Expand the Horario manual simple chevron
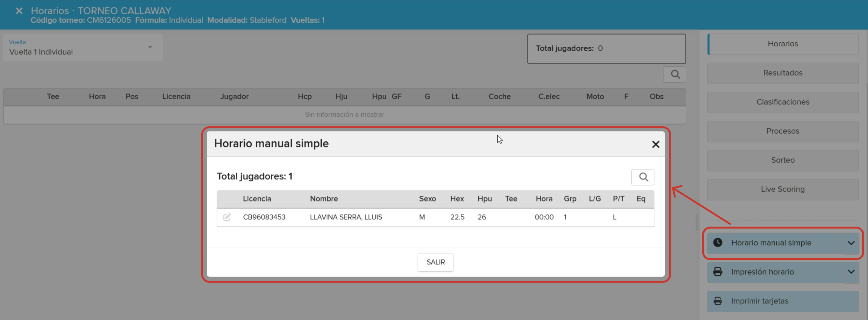Screen dimensions: 868x320 pyautogui.click(x=851, y=243)
